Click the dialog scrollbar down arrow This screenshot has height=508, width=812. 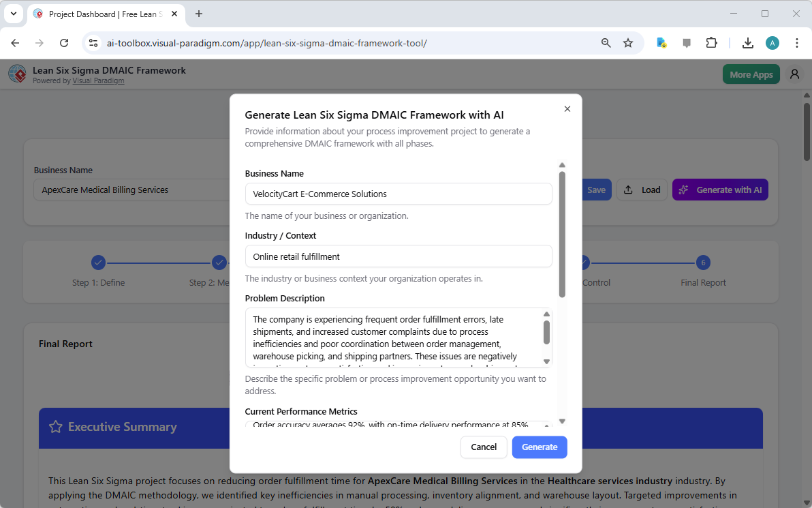pos(562,421)
